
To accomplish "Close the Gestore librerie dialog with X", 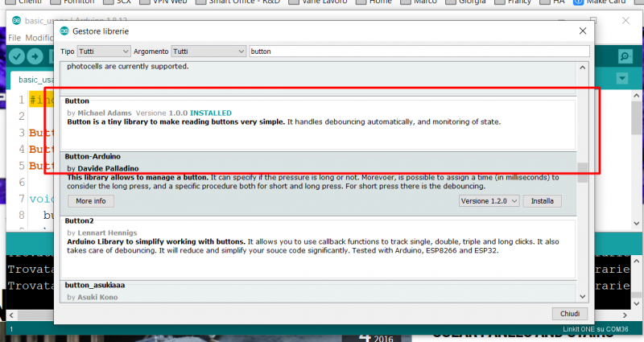I will coord(582,31).
